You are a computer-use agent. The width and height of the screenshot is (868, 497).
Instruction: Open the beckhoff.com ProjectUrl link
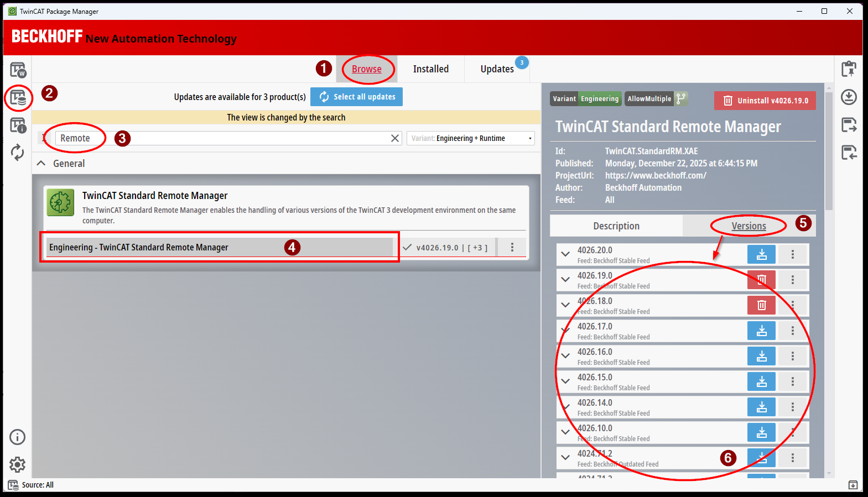(x=656, y=176)
